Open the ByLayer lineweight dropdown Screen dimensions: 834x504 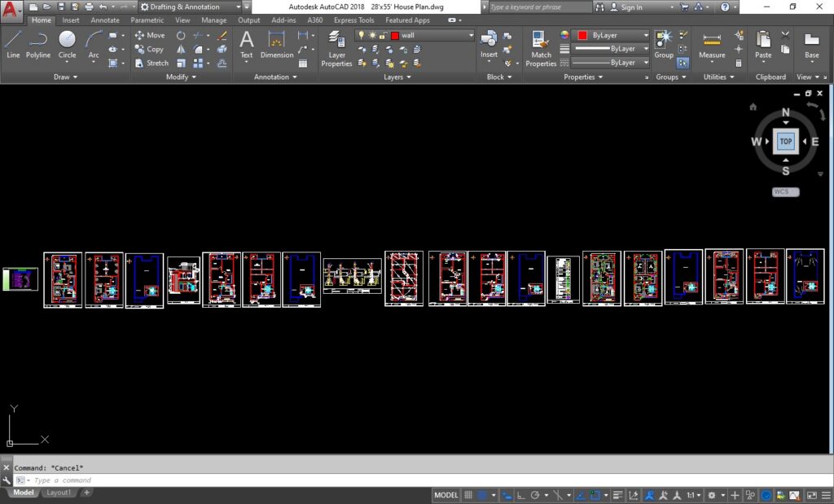click(646, 48)
